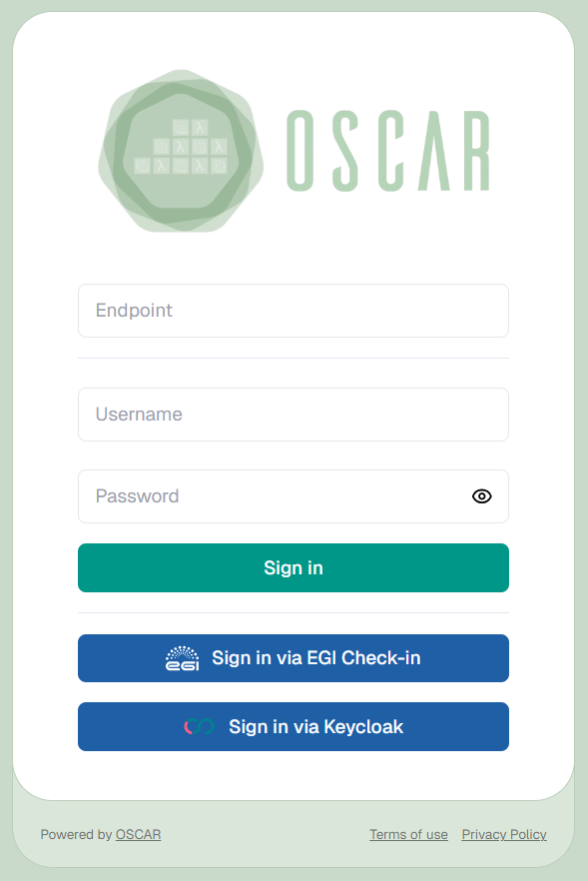Open the Terms of use page
The image size is (588, 881).
(408, 834)
